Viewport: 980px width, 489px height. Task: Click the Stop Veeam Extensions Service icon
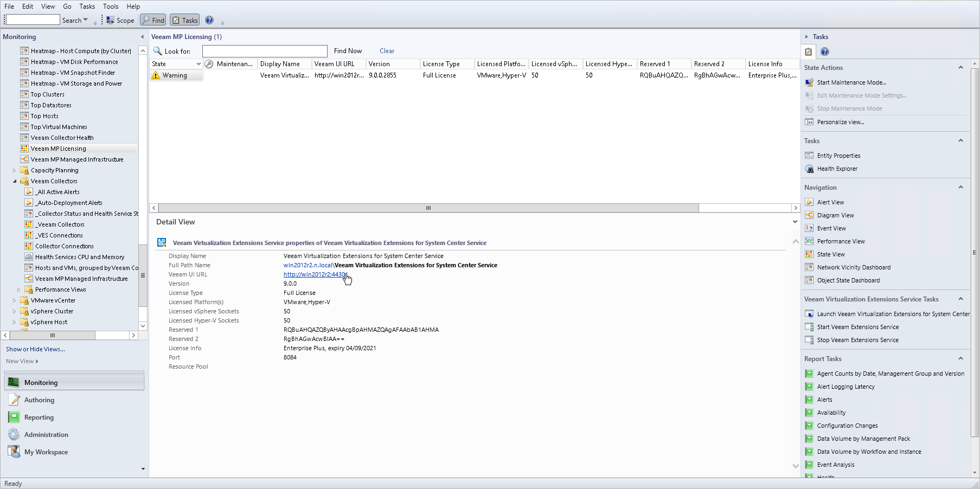coord(809,340)
